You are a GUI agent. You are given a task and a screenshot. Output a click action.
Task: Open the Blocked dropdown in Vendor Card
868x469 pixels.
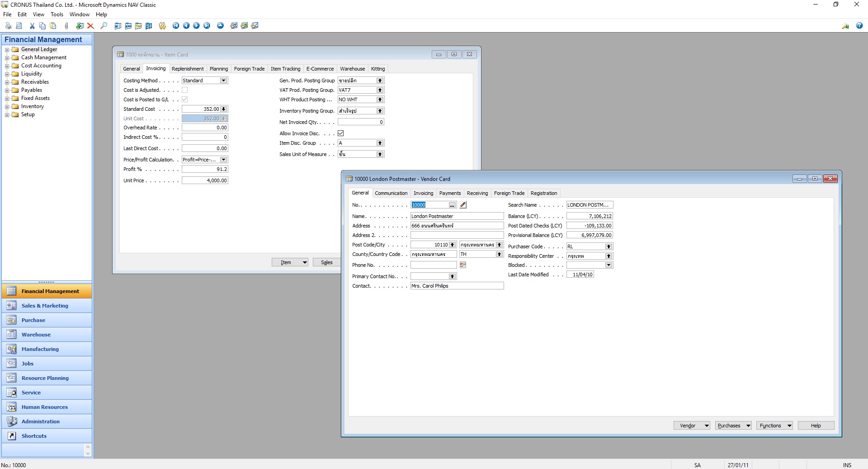(609, 265)
